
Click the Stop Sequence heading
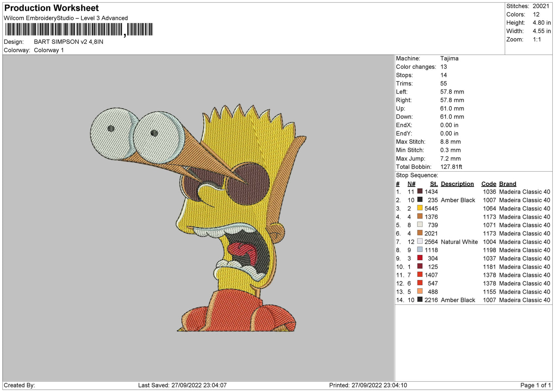[417, 175]
